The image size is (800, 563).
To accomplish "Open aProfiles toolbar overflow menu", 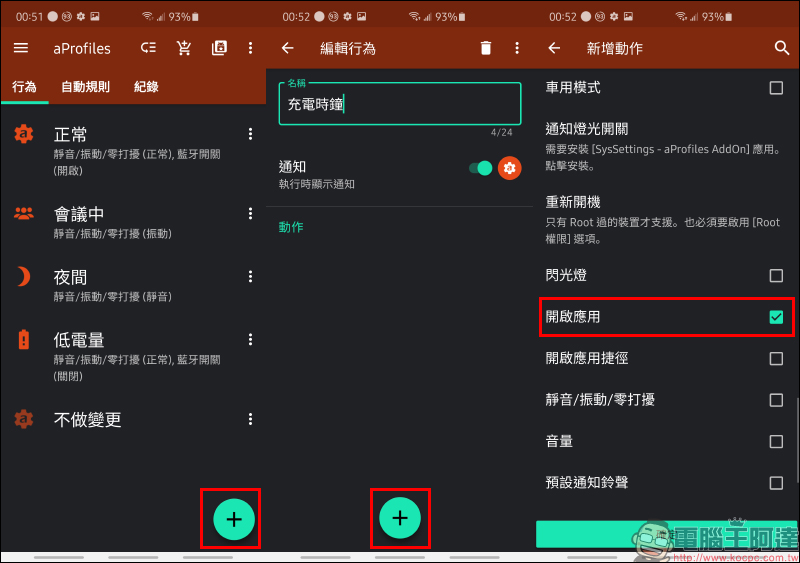I will (250, 48).
